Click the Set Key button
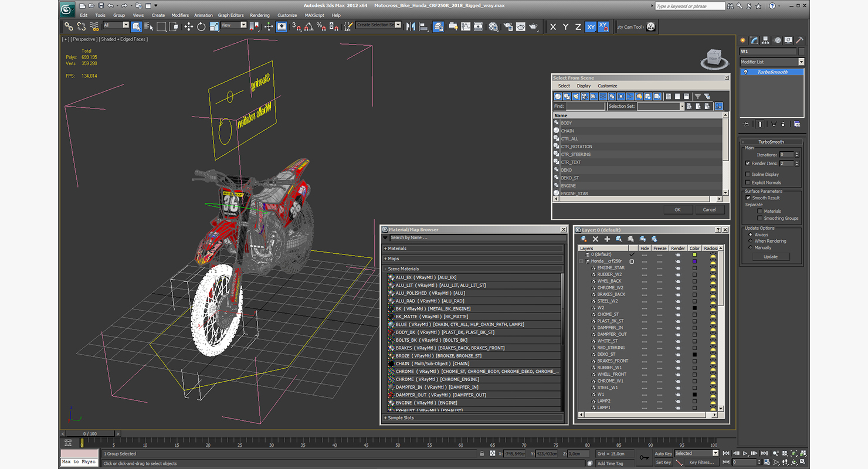The image size is (868, 469). (x=663, y=462)
